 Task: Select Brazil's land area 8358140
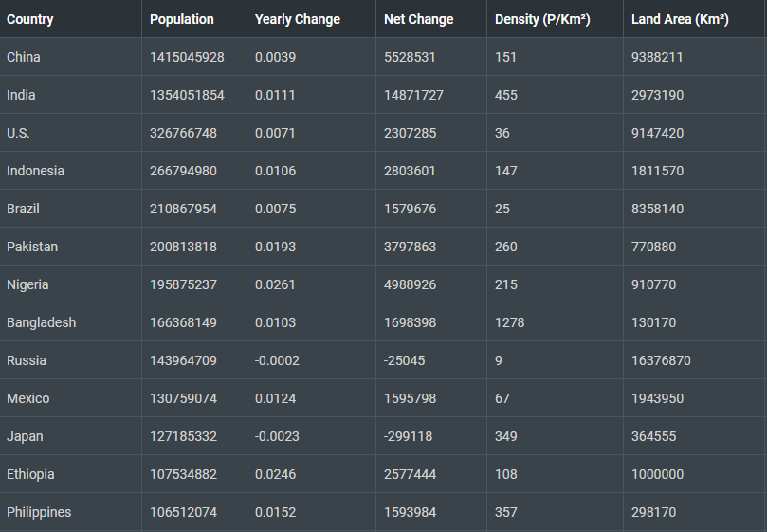(x=657, y=209)
